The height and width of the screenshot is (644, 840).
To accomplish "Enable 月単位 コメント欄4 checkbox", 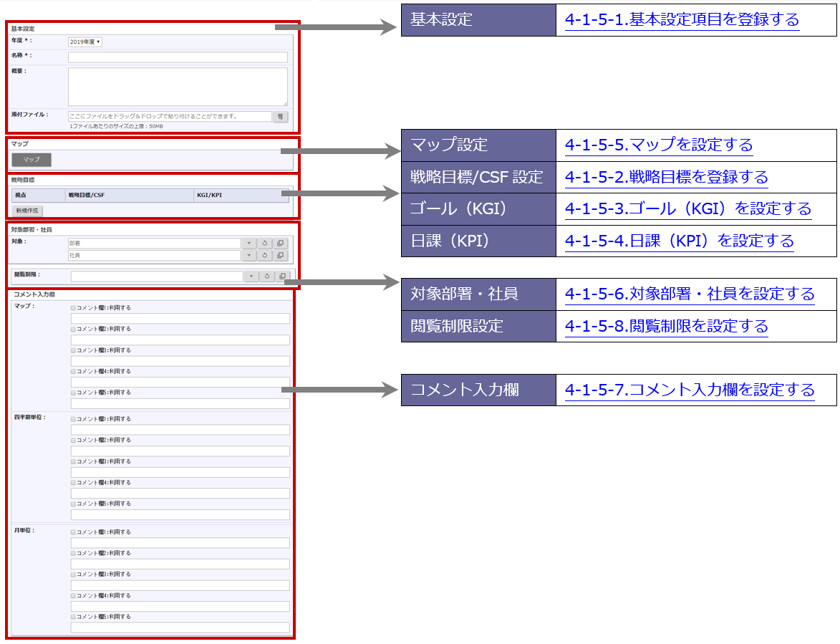I will [73, 596].
